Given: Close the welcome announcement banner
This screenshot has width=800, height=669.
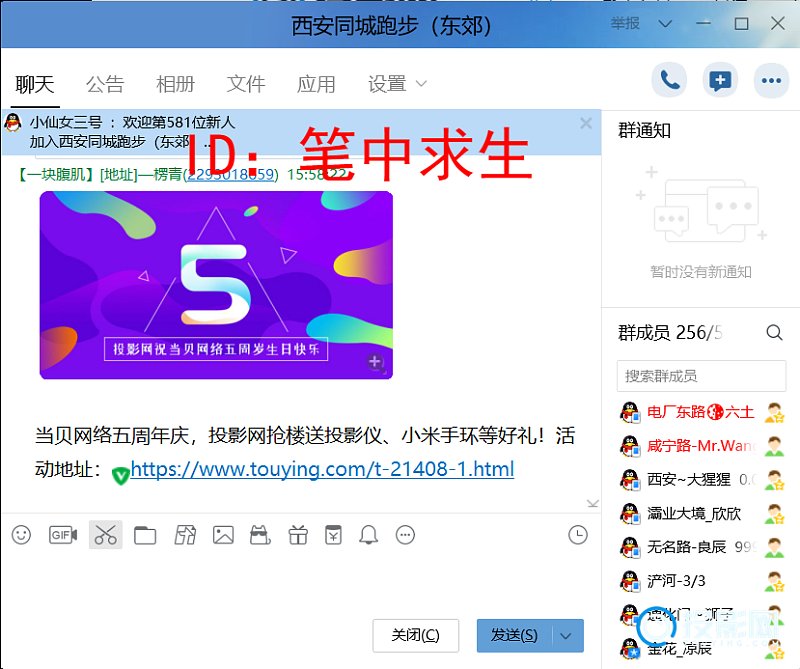Looking at the screenshot, I should 586,123.
